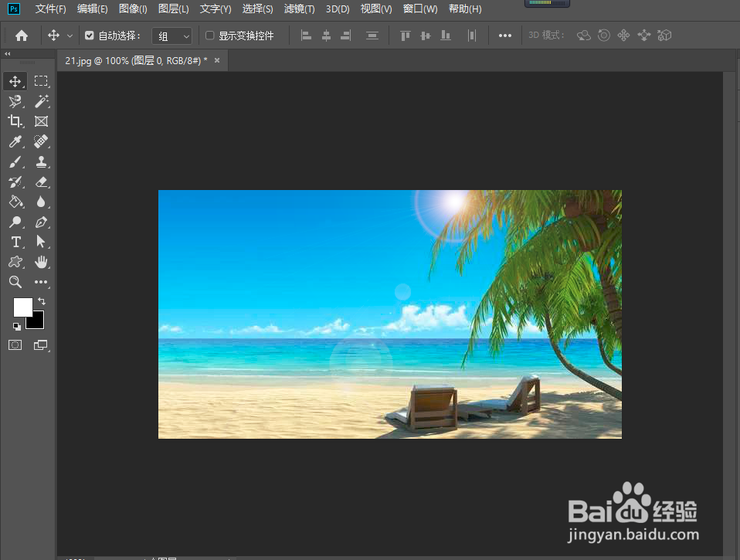Select the Clone Stamp tool
This screenshot has width=740, height=560.
point(41,161)
